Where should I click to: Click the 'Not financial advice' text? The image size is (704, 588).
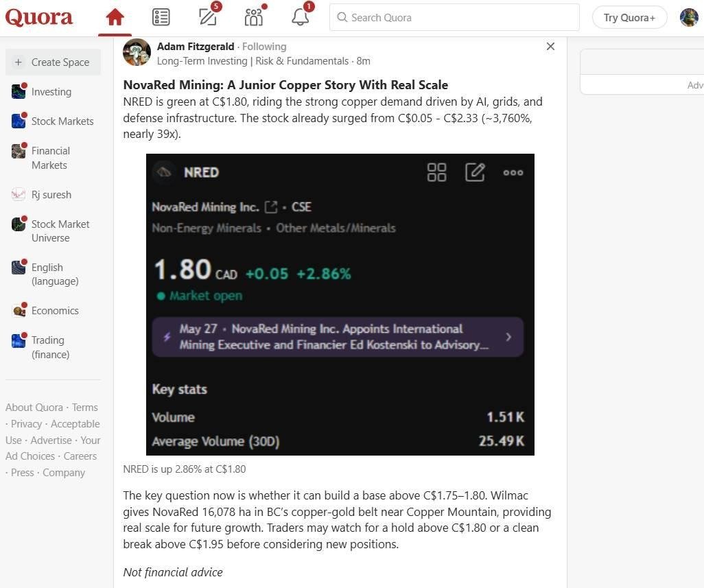pyautogui.click(x=173, y=572)
